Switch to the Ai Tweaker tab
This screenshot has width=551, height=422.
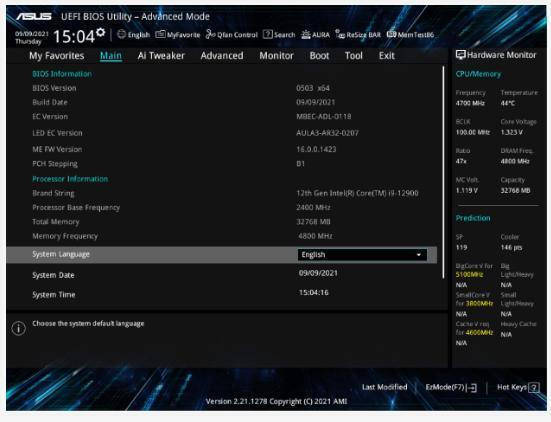[161, 56]
